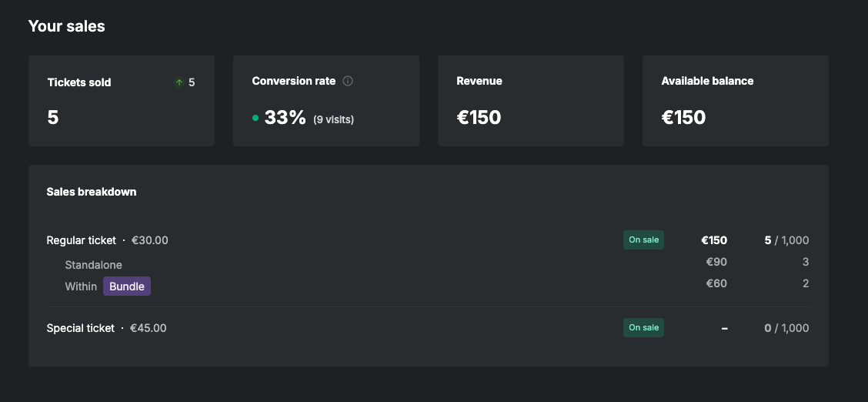Click the €150 Available balance amount
The width and height of the screenshot is (868, 402).
(x=683, y=117)
